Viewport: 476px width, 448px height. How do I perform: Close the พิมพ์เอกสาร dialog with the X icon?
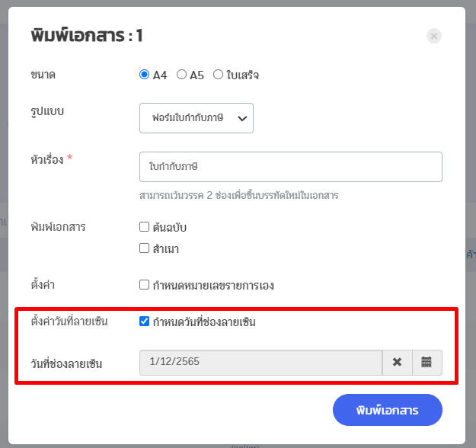(434, 36)
